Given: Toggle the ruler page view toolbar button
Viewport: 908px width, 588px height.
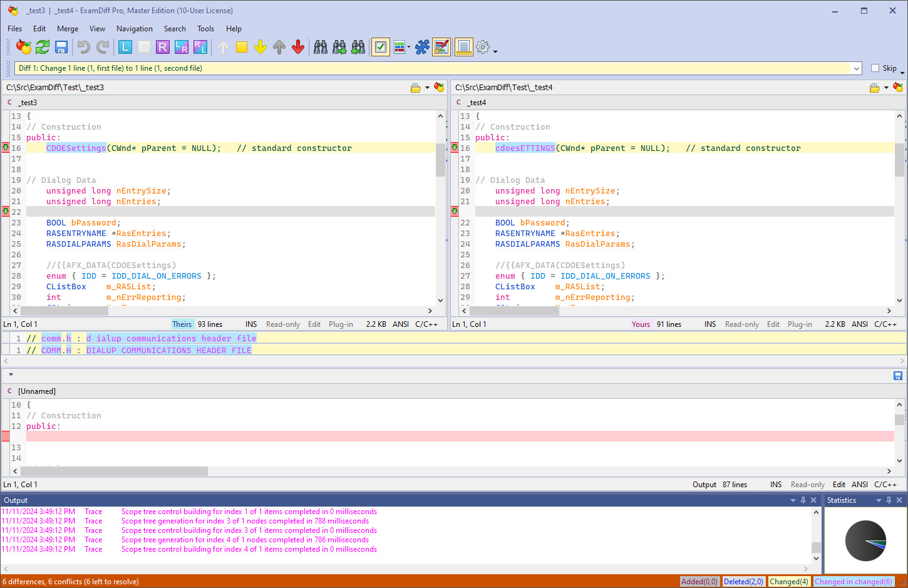Looking at the screenshot, I should click(x=463, y=47).
